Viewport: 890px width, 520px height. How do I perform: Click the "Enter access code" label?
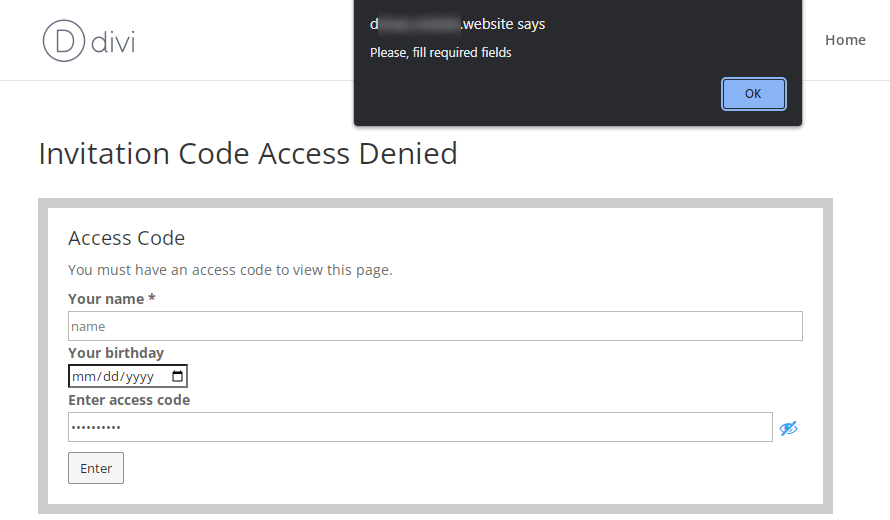(x=129, y=400)
